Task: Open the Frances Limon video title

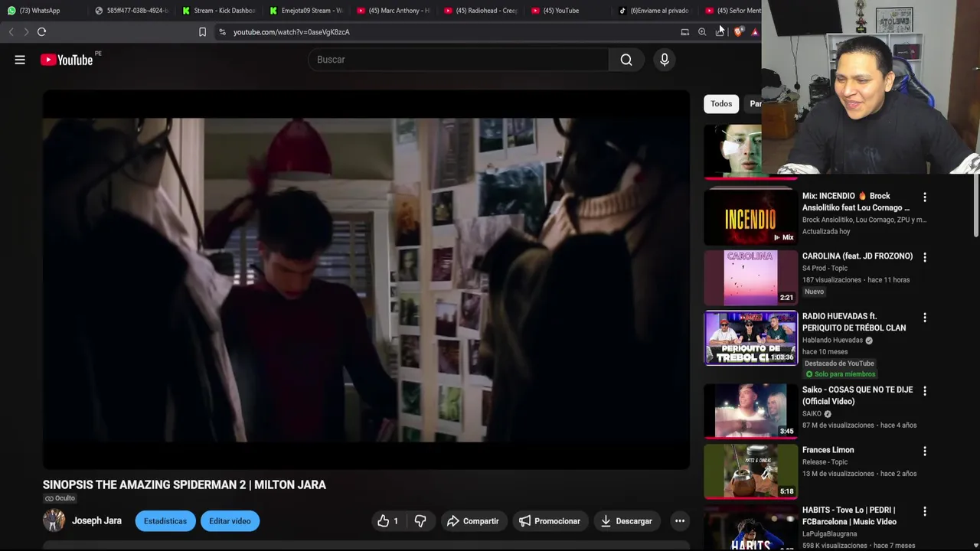Action: (x=828, y=450)
